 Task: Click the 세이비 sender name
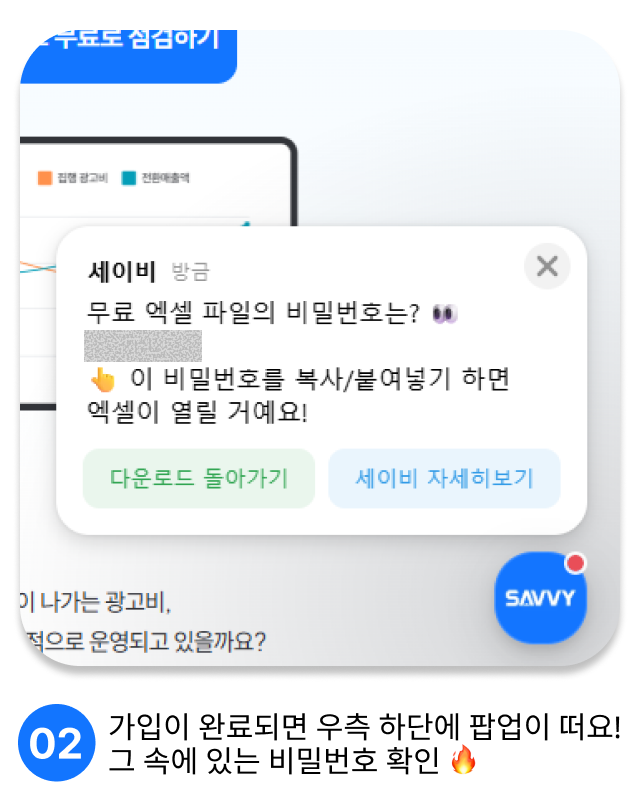click(122, 271)
